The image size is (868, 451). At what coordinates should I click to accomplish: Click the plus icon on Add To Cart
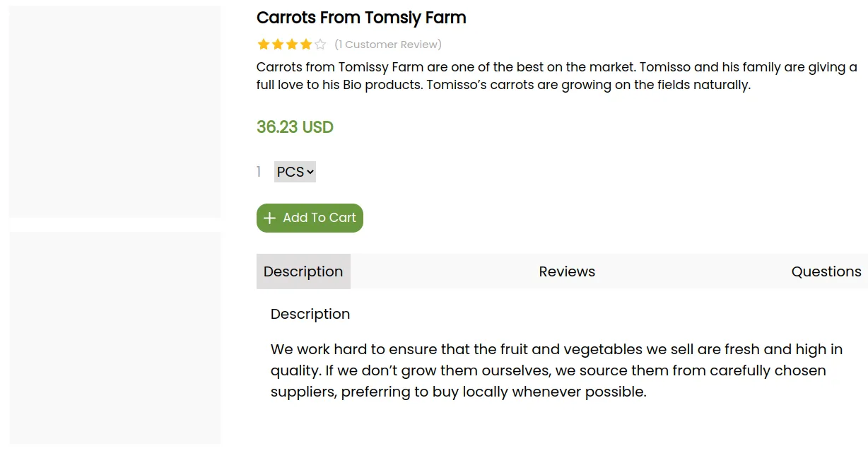[269, 218]
